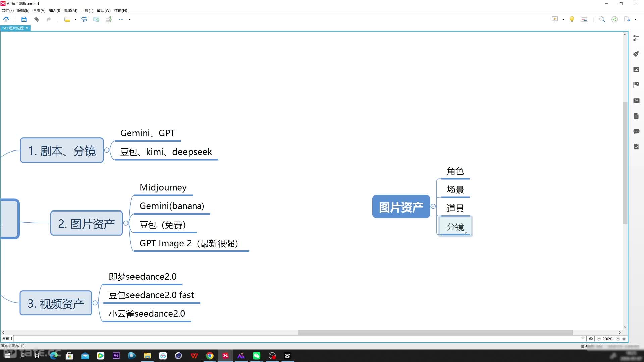Collapse the 1. 剧本、分镜 branch
Viewport: 644px width, 362px height.
point(107,150)
